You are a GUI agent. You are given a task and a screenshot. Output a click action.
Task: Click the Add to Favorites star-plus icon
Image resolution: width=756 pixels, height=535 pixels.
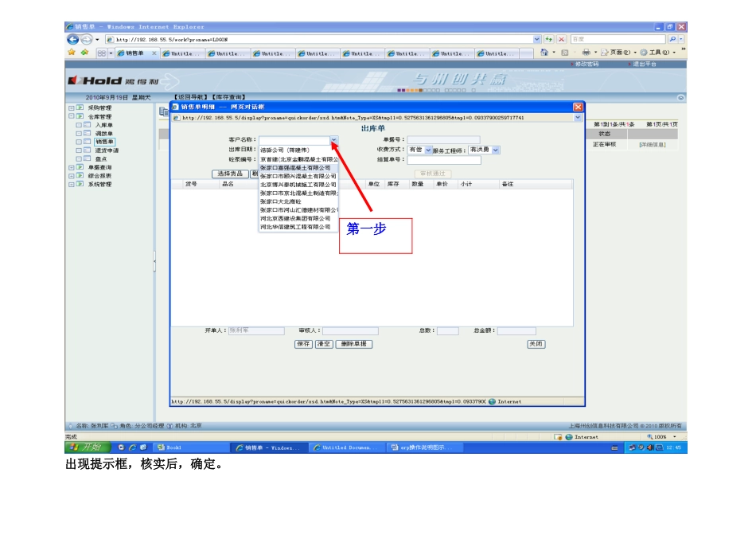click(85, 53)
